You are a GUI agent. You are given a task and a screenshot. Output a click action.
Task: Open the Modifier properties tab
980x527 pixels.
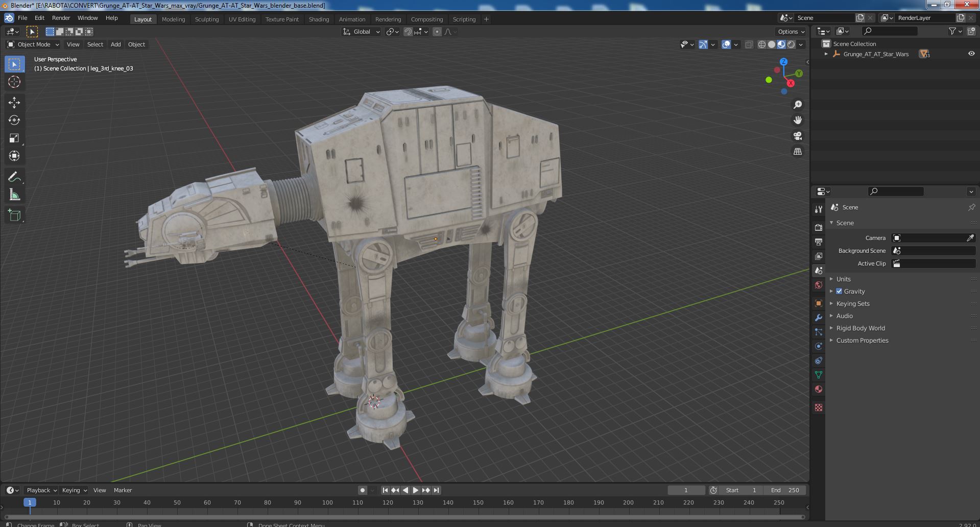819,317
